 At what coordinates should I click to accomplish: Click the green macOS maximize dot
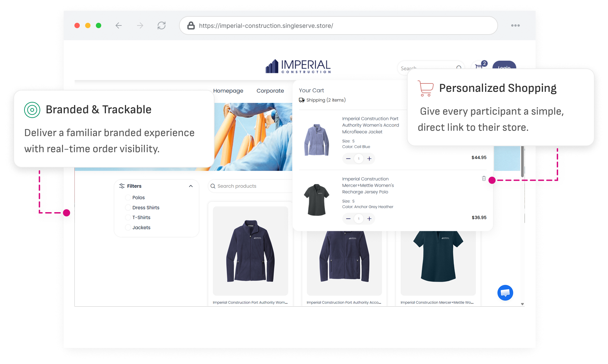[99, 25]
